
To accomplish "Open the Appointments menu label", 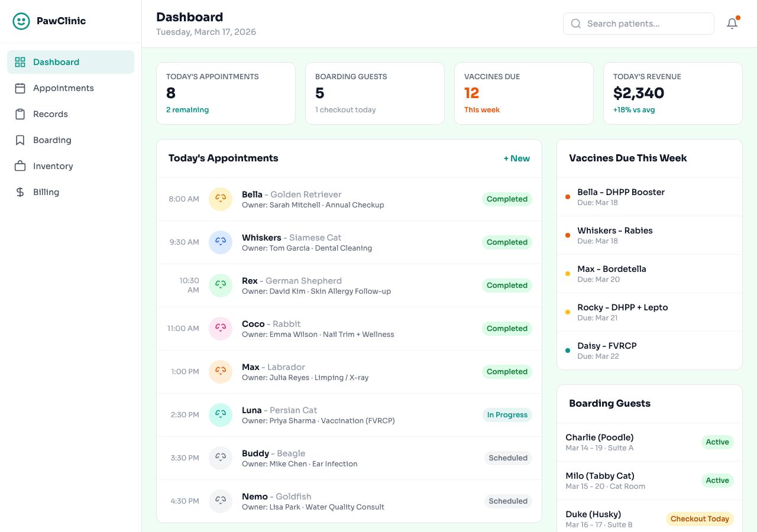I will pos(63,88).
